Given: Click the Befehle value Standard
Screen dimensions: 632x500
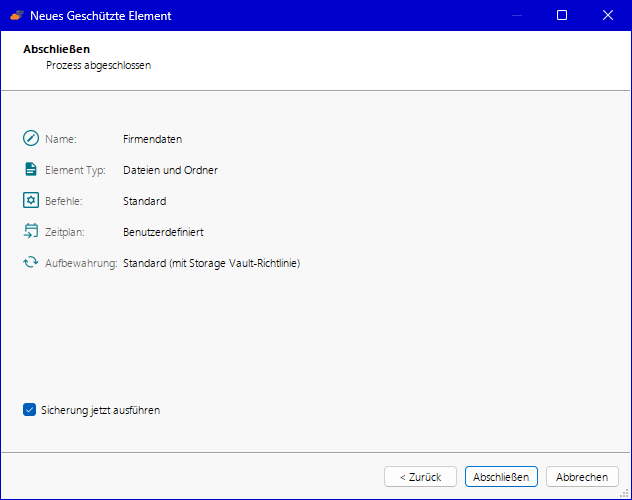Looking at the screenshot, I should coord(144,201).
